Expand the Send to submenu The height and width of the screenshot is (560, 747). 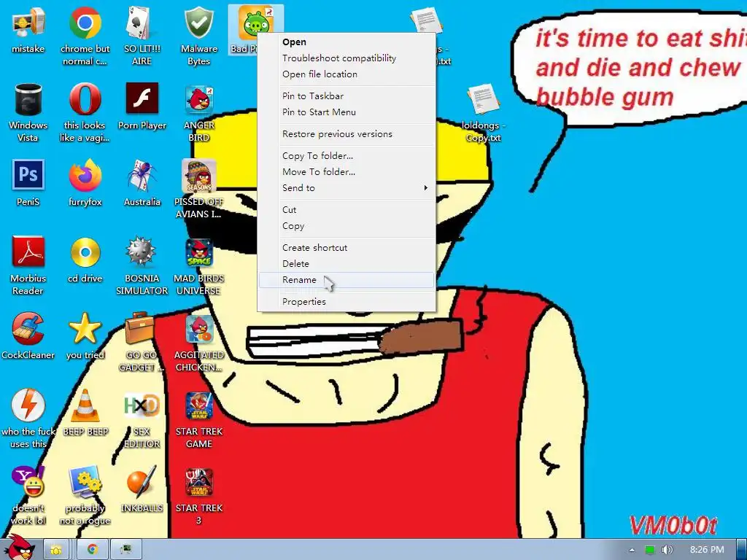point(347,187)
